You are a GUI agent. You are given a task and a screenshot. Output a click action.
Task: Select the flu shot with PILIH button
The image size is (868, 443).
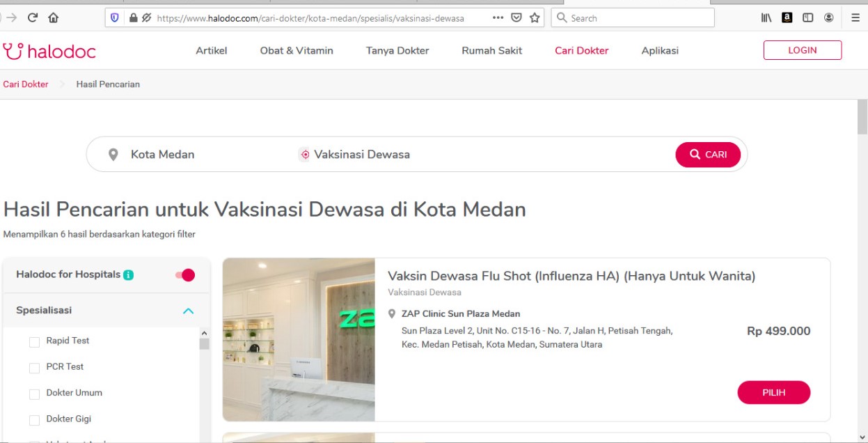click(x=774, y=393)
